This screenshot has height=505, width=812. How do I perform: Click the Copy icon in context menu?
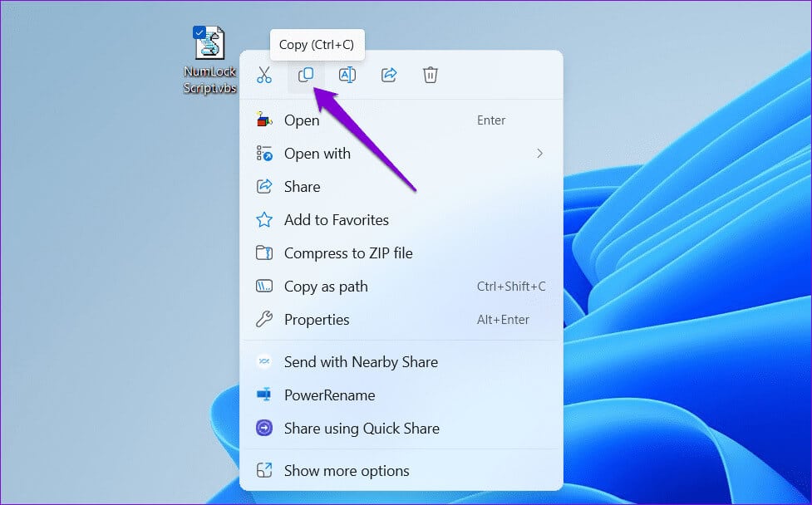pos(306,76)
